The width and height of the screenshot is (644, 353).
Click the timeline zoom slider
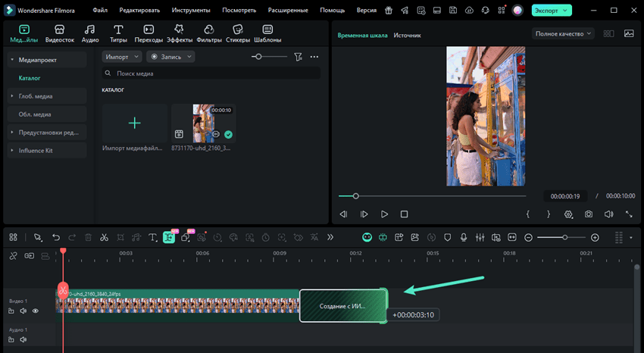tap(564, 238)
